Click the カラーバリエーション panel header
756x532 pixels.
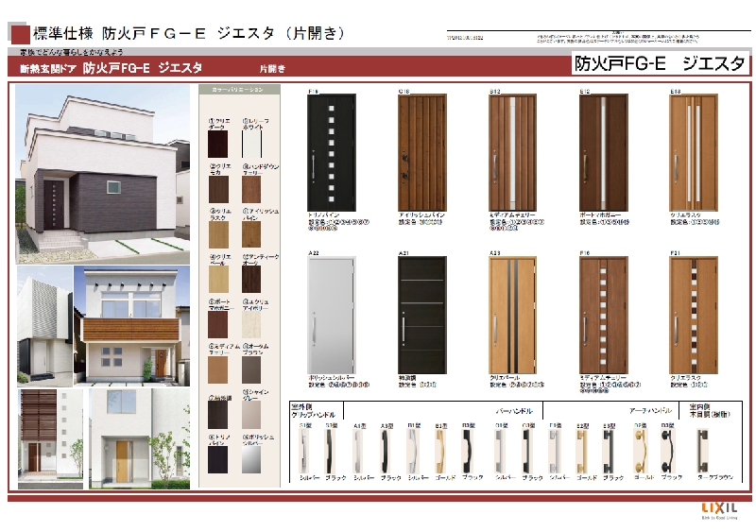coord(239,90)
